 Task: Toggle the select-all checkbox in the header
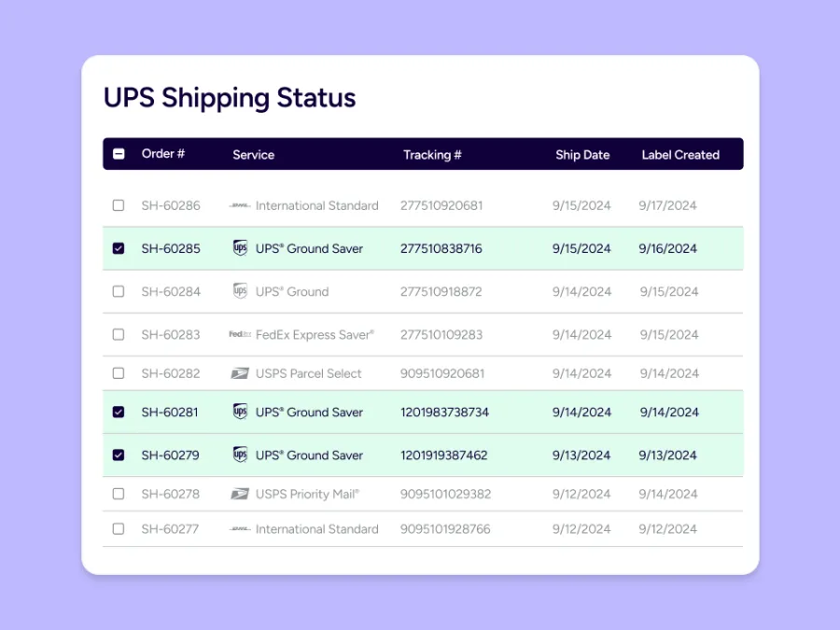pyautogui.click(x=119, y=154)
